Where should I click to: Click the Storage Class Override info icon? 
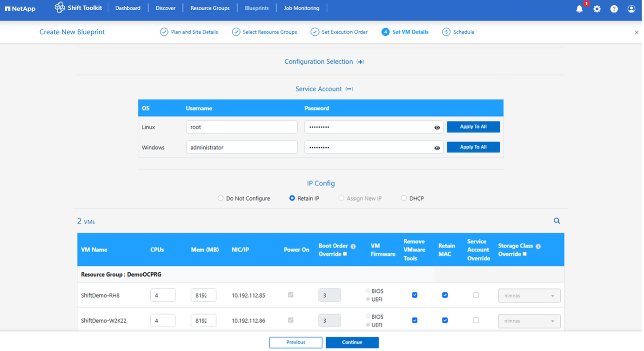click(x=538, y=246)
